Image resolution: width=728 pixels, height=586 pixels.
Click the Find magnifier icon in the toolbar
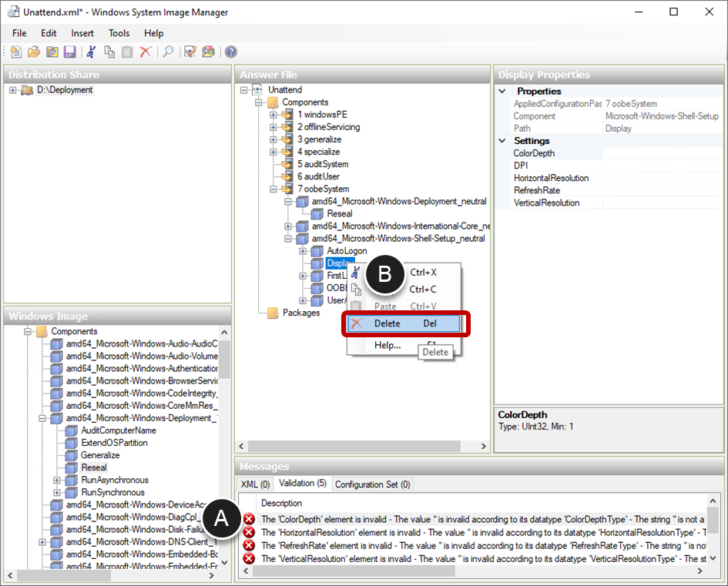pyautogui.click(x=167, y=52)
